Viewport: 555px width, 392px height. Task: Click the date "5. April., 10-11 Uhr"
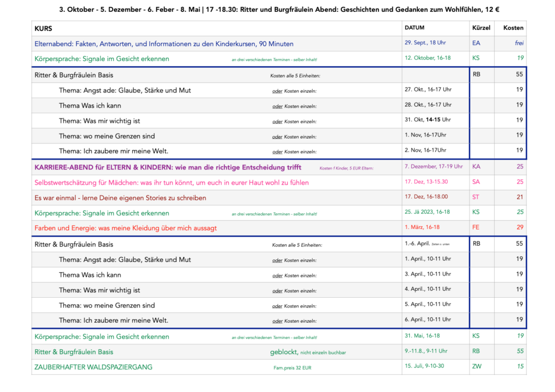[428, 304]
